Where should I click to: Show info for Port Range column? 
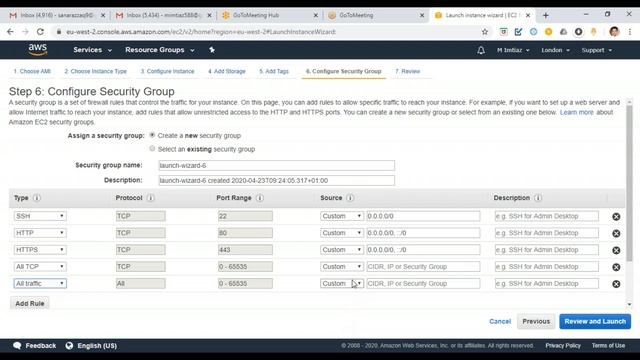(260, 198)
